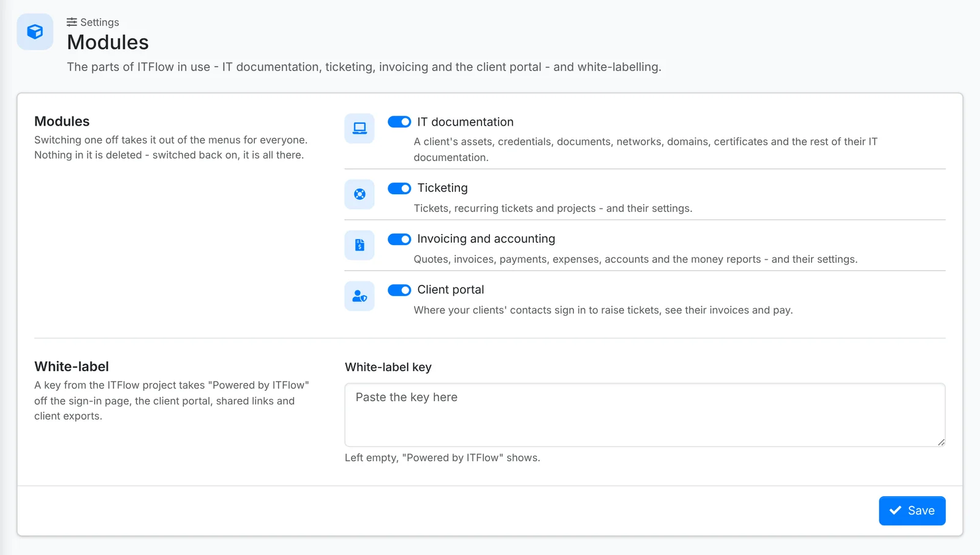Click the hint "Left empty, Powered by ITFlow shows"
Screen dimensions: 980x555
(442, 458)
